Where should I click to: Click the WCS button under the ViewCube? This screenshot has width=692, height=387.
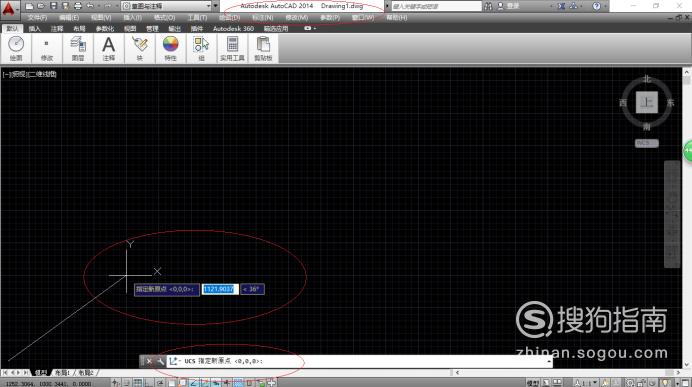coord(647,143)
